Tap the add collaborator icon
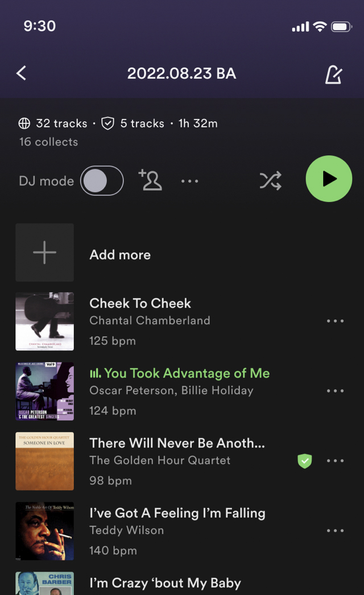 pos(150,180)
